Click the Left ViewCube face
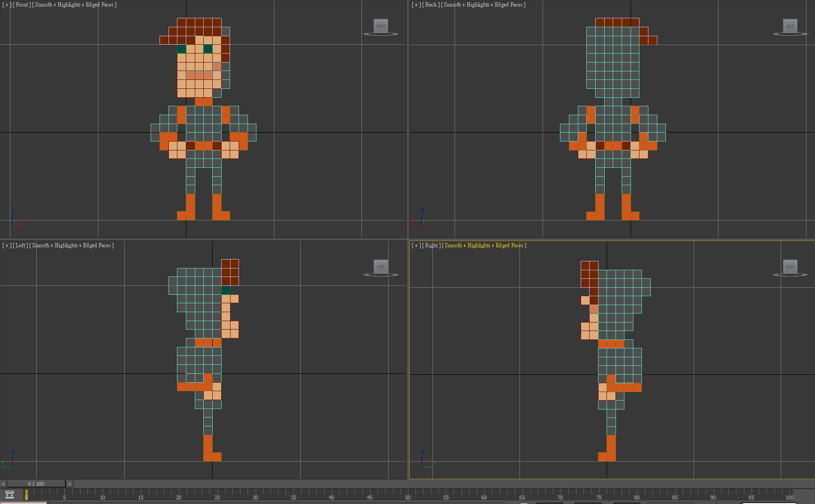The image size is (815, 504). pos(381,267)
